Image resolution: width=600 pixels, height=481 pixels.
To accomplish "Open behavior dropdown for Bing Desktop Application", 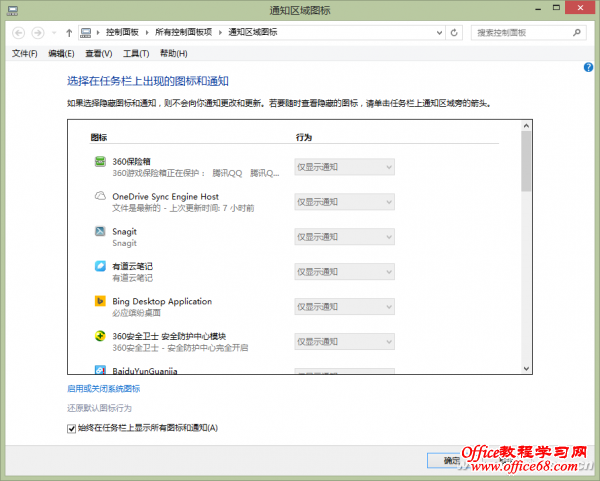I will [344, 307].
